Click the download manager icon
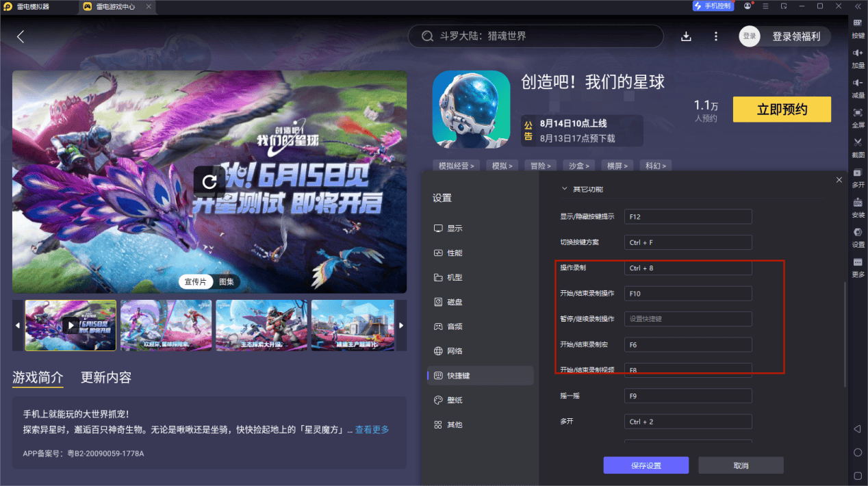 point(686,36)
